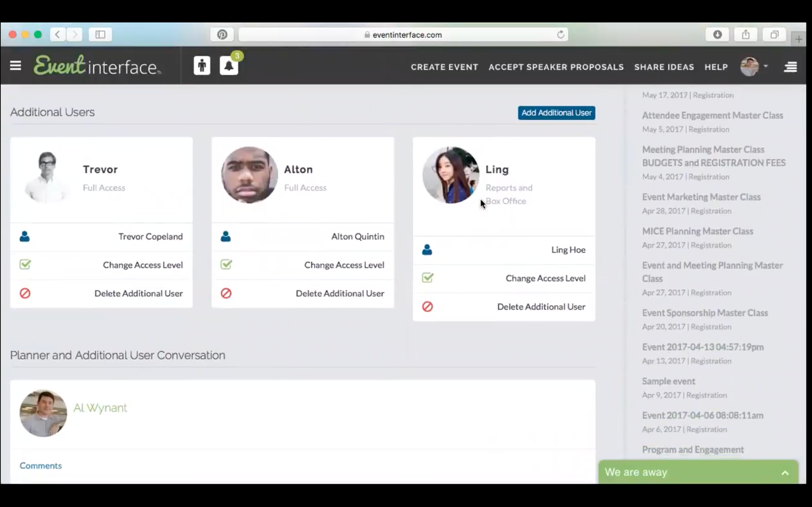Click the delete icon on Trevor's card
The width and height of the screenshot is (812, 507).
coord(25,293)
